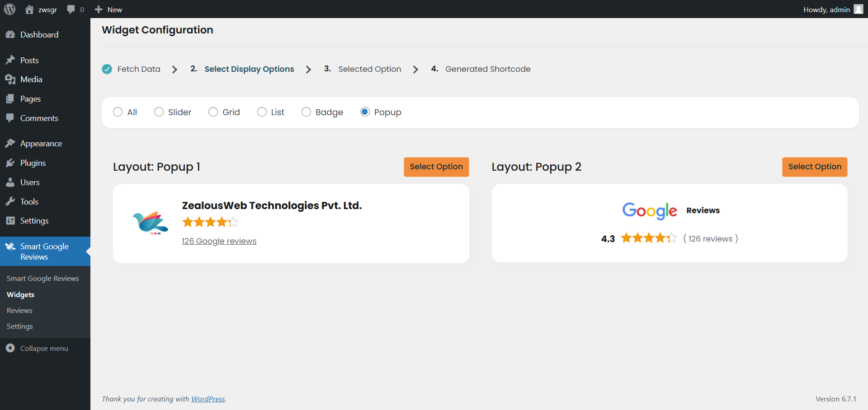Click the 4.3 rating value

(x=608, y=239)
